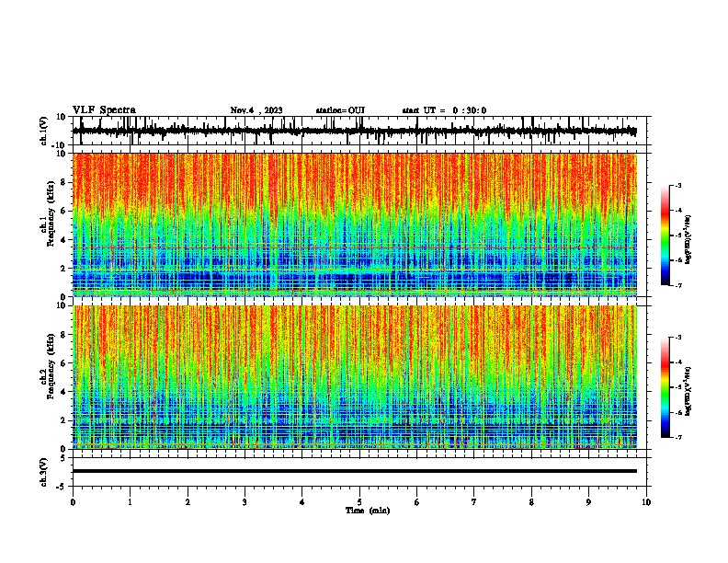Viewport: 728px width, 563px height.
Task: Click the "-3" tick on ch.2 colorbar
Action: (x=677, y=338)
